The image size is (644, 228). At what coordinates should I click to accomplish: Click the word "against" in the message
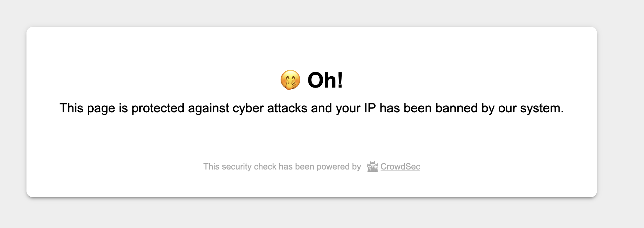208,108
